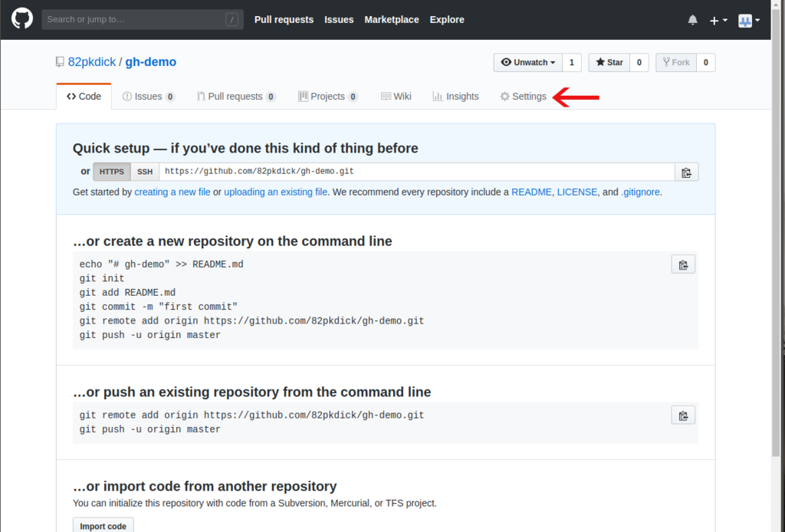Click the Issues tab counter badge
785x532 pixels.
[x=170, y=97]
